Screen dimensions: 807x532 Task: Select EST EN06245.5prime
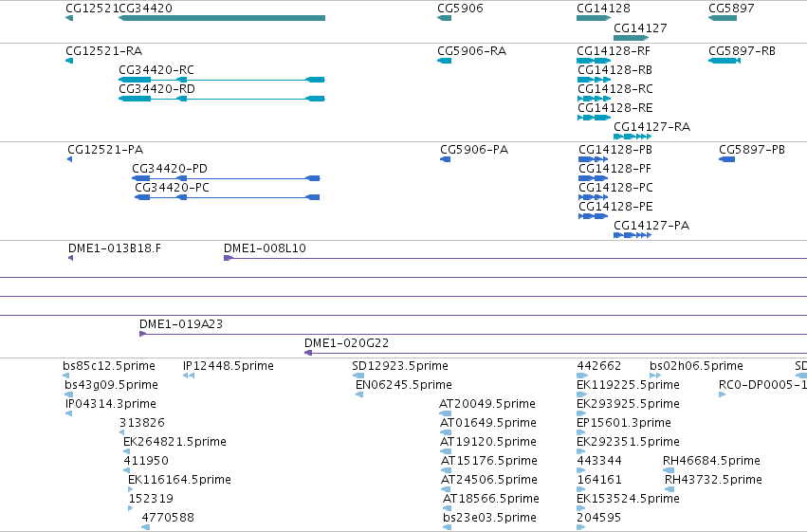click(404, 385)
